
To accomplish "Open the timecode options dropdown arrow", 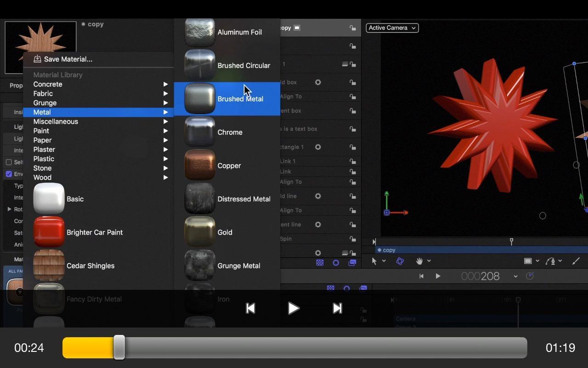I will (515, 276).
